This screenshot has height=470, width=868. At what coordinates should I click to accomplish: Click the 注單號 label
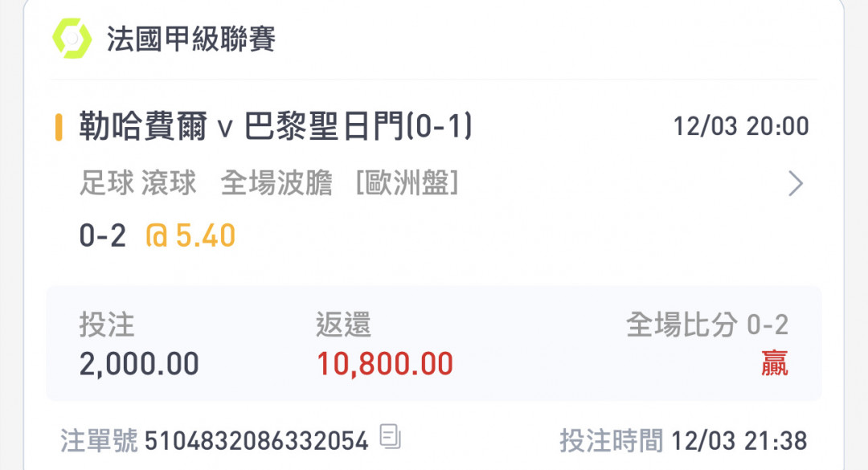pos(99,440)
